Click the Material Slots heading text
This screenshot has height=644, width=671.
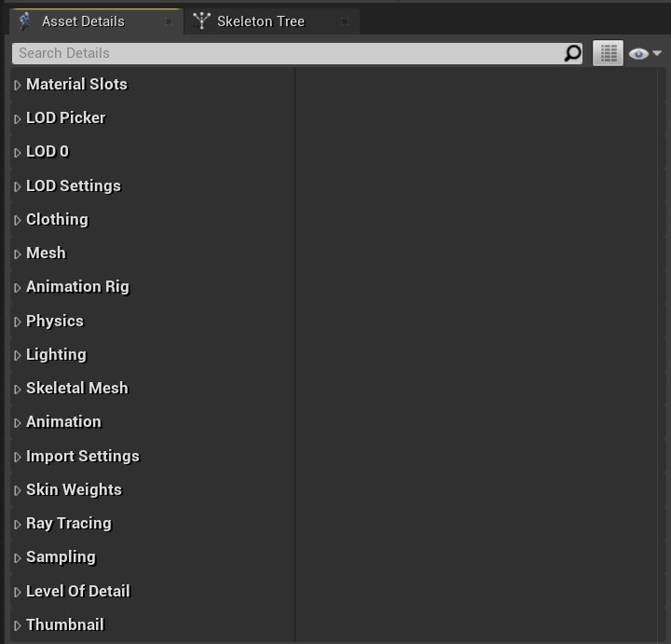pos(77,84)
